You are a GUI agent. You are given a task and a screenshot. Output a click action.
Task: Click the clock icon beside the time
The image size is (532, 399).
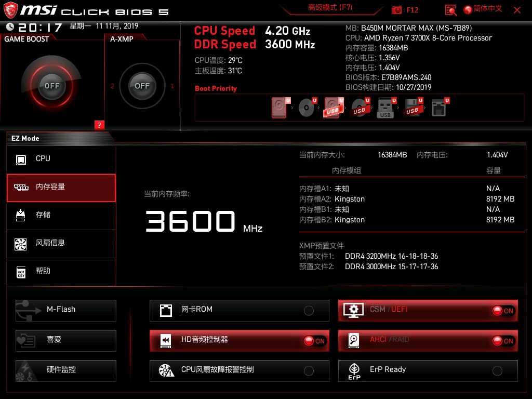click(x=10, y=26)
